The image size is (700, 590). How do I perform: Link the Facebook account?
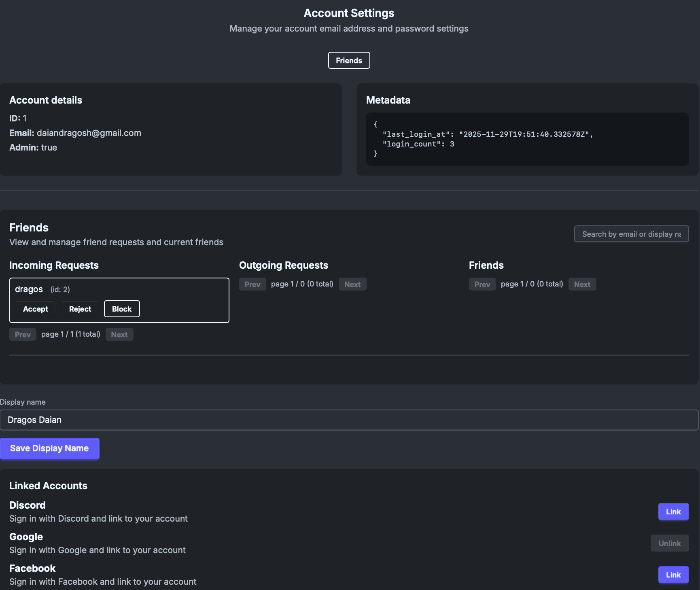[673, 575]
